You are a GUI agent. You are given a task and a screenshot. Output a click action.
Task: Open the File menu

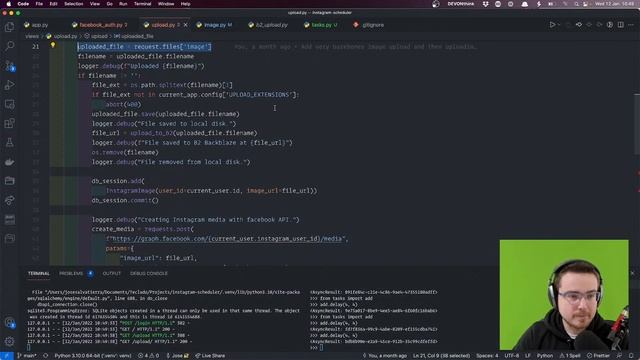[39, 4]
